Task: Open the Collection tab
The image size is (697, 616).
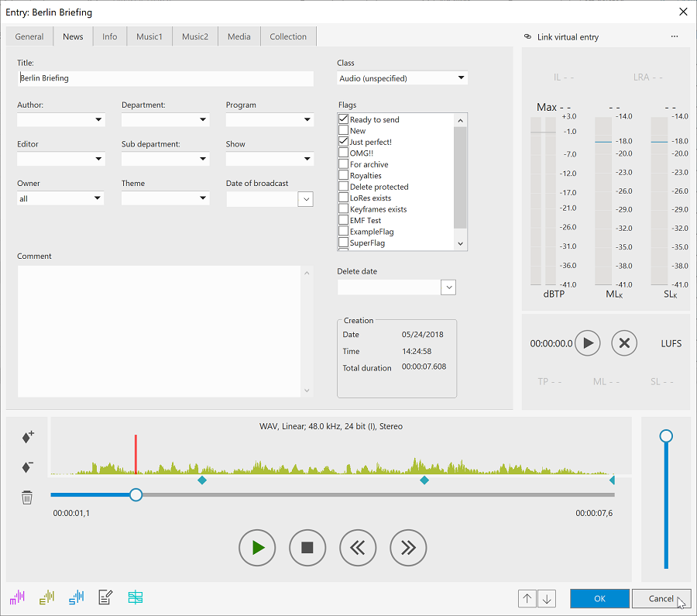Action: click(288, 36)
